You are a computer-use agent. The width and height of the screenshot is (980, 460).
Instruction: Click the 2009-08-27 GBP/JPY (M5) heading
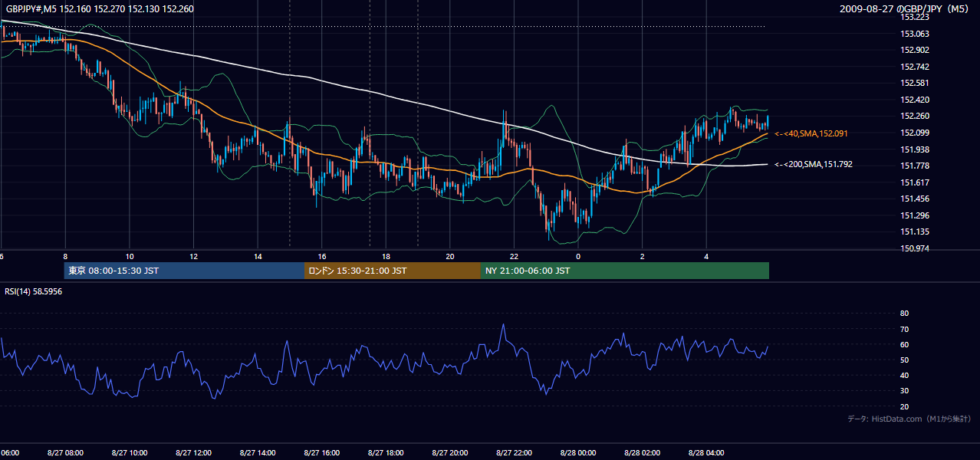tap(906, 9)
